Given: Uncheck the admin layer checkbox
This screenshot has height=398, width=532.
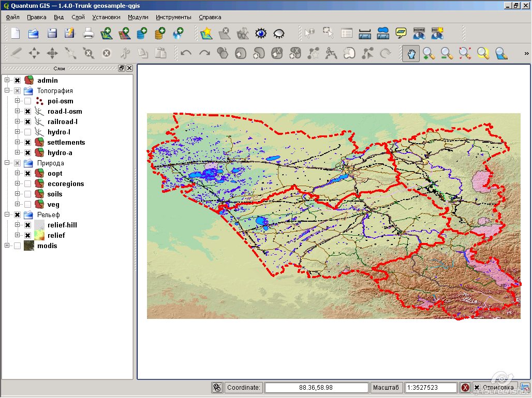Looking at the screenshot, I should (x=17, y=80).
